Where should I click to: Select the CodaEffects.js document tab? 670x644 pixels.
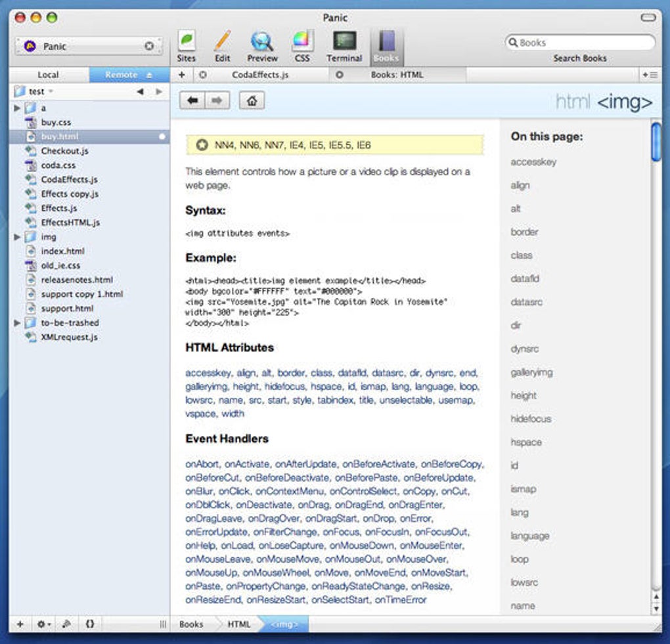[260, 75]
